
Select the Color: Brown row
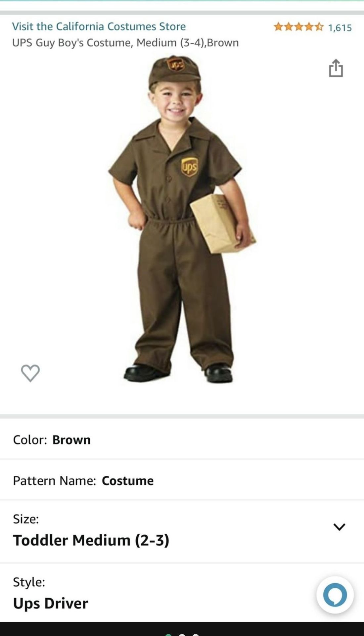click(182, 439)
